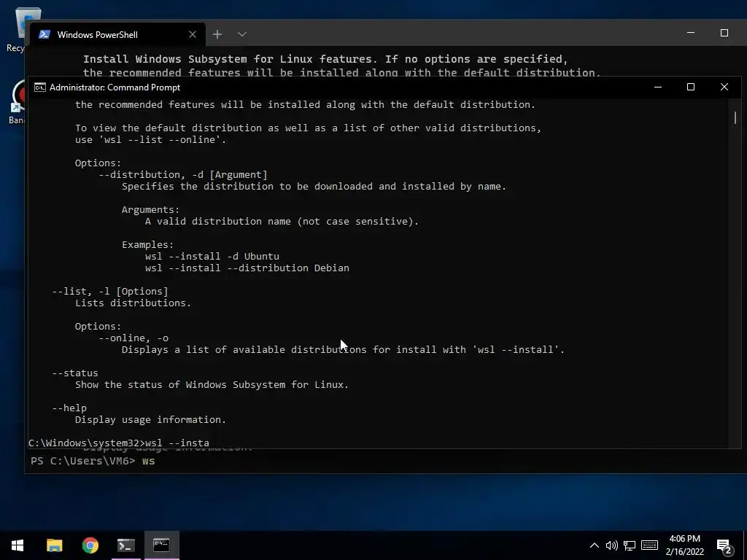
Task: Close the Windows PowerShell tab
Action: pos(193,34)
